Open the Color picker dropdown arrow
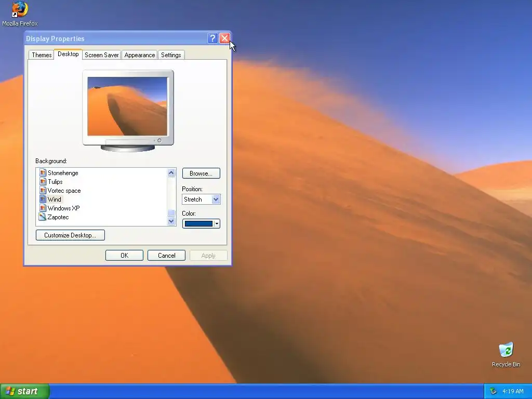The height and width of the screenshot is (399, 532). click(x=217, y=223)
